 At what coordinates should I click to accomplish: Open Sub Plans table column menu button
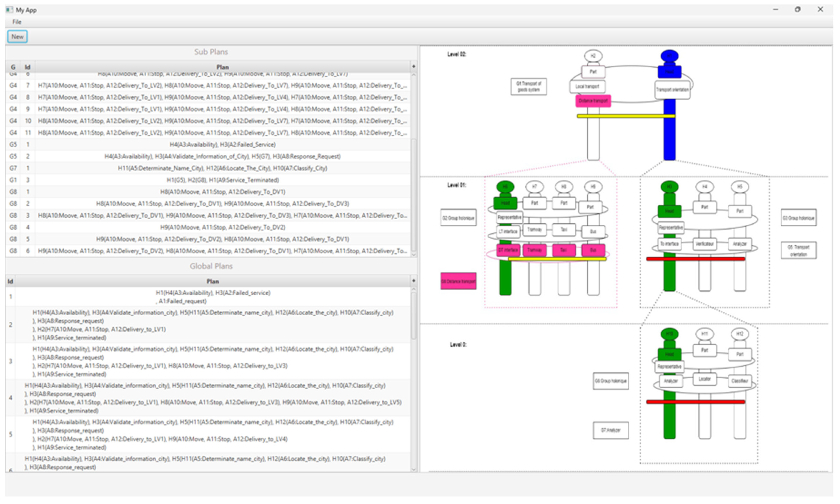coord(413,67)
